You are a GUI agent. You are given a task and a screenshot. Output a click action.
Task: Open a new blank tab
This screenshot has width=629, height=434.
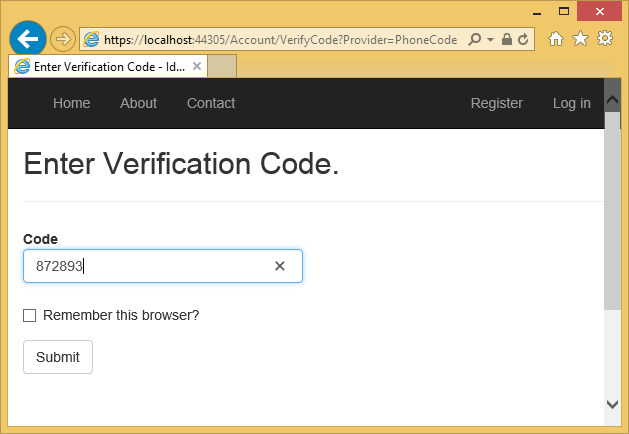[223, 66]
